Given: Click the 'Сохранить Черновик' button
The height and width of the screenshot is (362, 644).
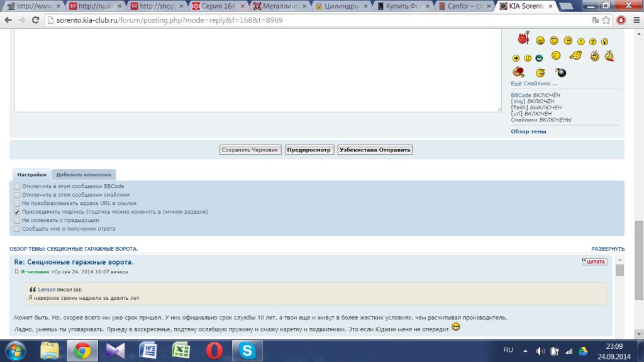Looking at the screenshot, I should tap(250, 150).
